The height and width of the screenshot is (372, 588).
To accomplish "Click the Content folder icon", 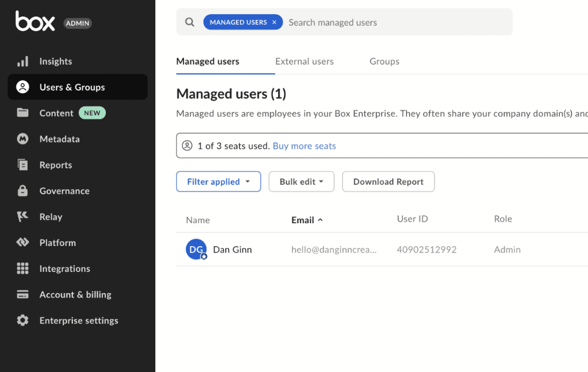I will pos(22,112).
